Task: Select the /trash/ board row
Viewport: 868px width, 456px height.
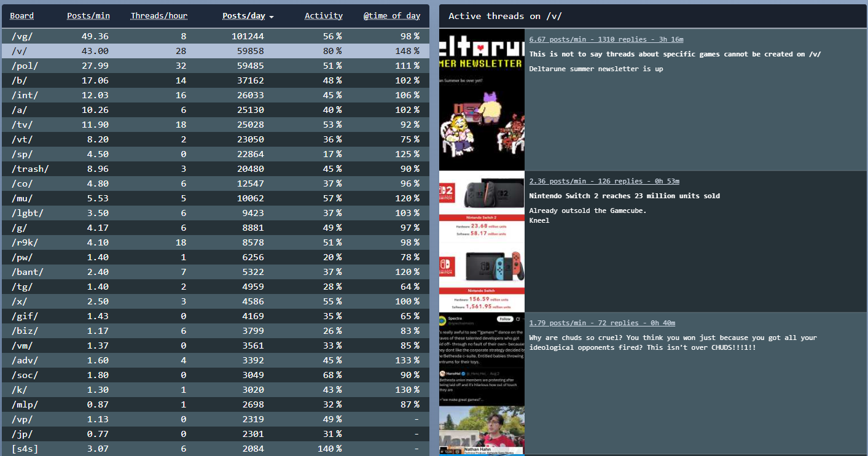Action: [216, 169]
